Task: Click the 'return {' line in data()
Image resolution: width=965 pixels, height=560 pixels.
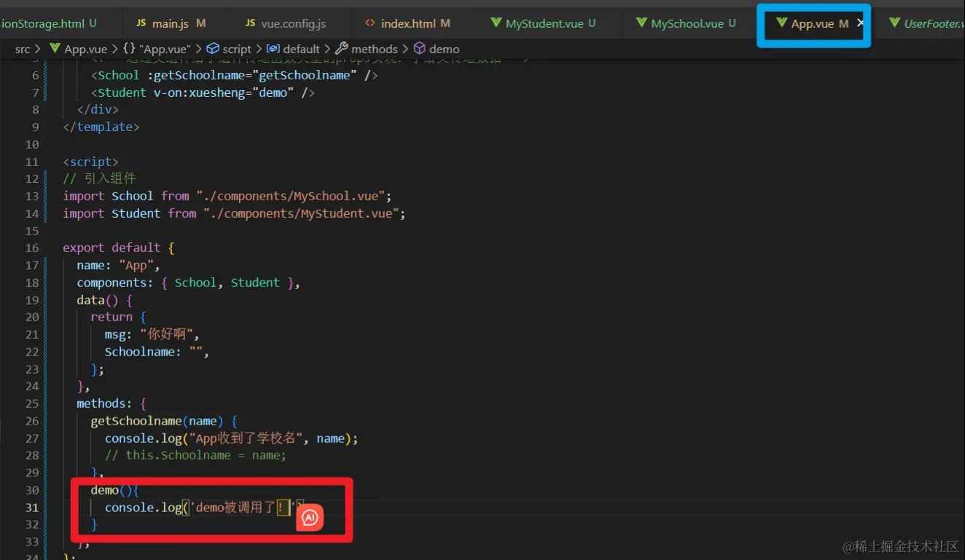Action: [118, 317]
